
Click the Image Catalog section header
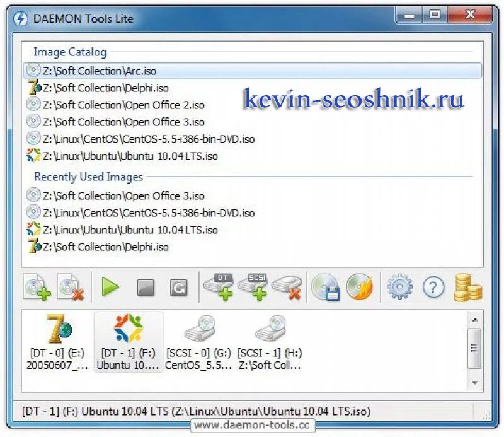(70, 52)
